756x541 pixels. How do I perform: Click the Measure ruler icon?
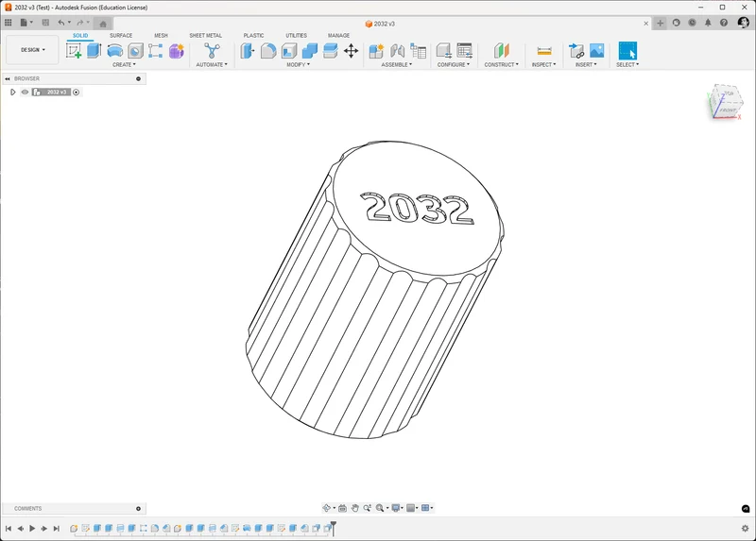544,51
